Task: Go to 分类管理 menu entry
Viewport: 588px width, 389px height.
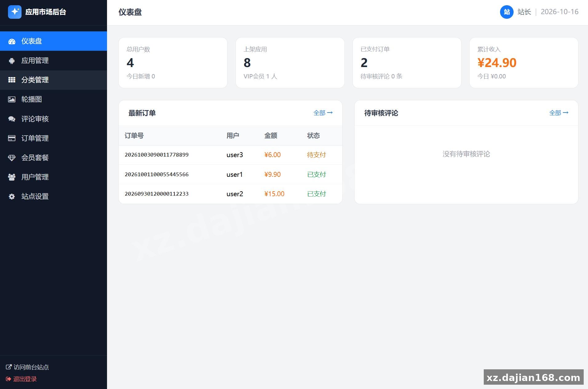Action: pyautogui.click(x=54, y=80)
